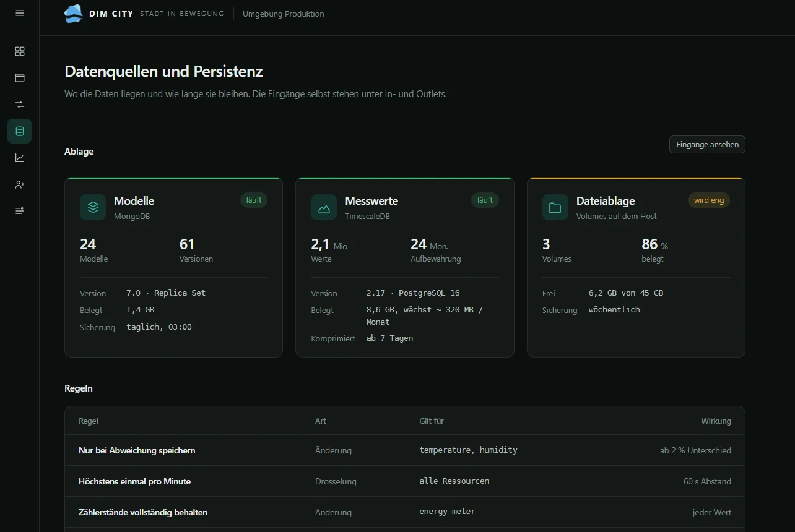Click the Datenquellen und Persistenz heading
This screenshot has width=795, height=532.
tap(163, 71)
